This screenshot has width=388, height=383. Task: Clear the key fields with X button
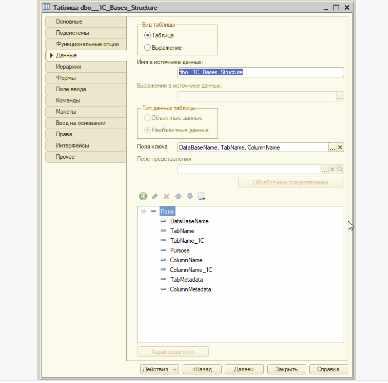[340, 147]
